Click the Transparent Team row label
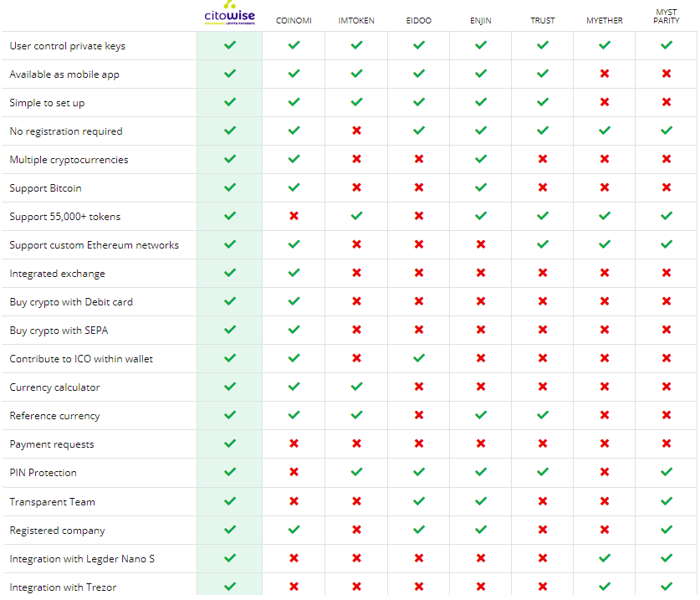700x600 pixels. click(52, 502)
